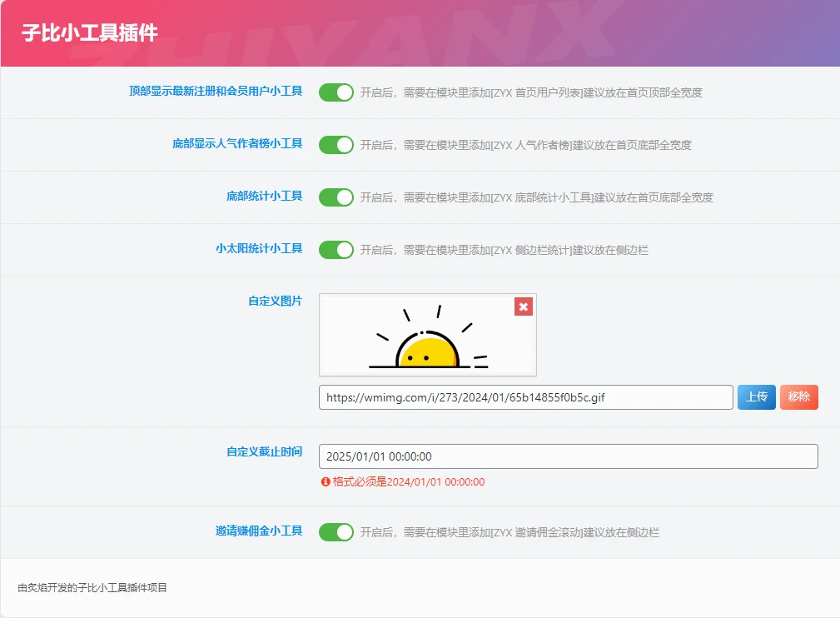Click the 自定义截止时间 date input field
Viewport: 840px width, 618px height.
569,456
